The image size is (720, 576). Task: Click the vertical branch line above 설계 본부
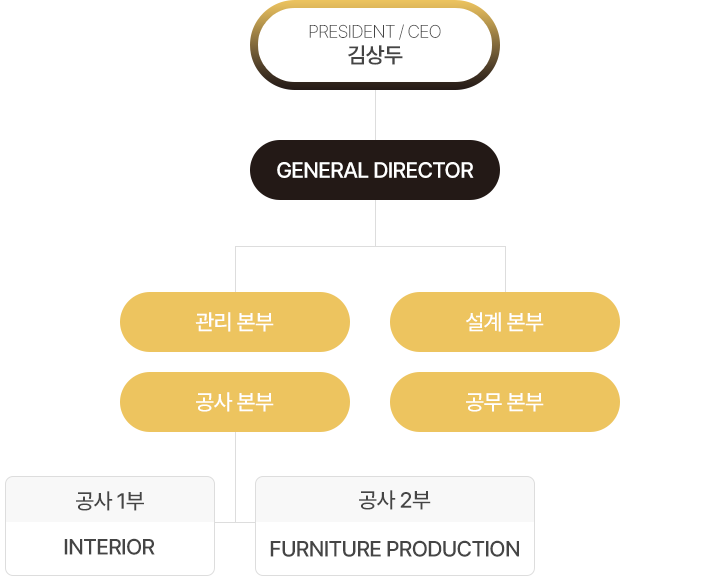coord(506,269)
